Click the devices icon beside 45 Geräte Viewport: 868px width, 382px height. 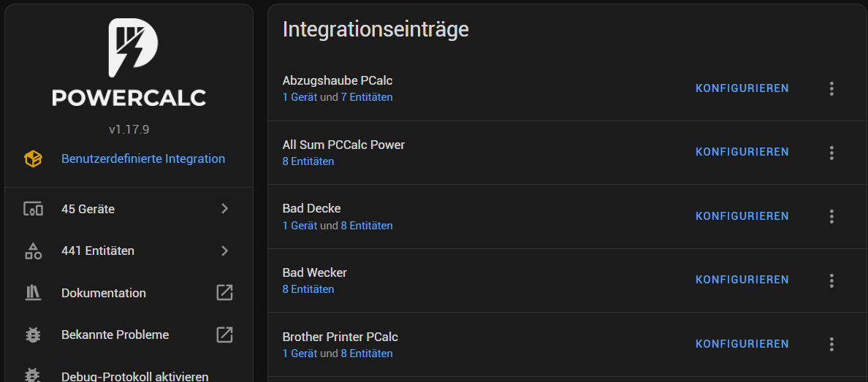tap(33, 209)
